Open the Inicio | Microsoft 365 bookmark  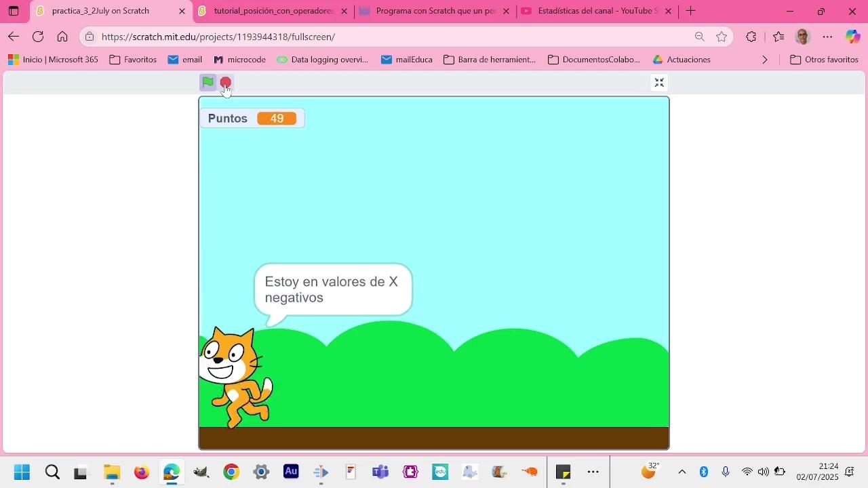pyautogui.click(x=53, y=60)
